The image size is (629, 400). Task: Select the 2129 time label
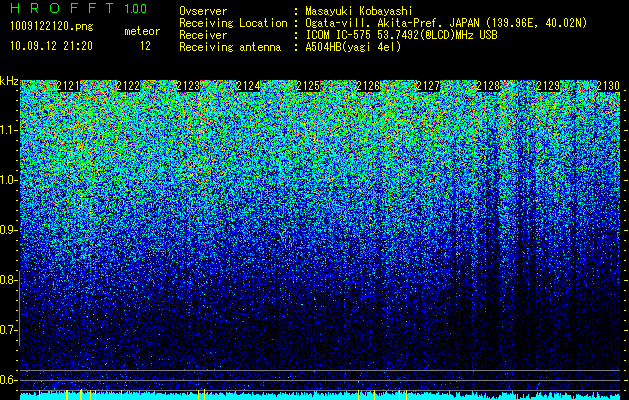[548, 86]
